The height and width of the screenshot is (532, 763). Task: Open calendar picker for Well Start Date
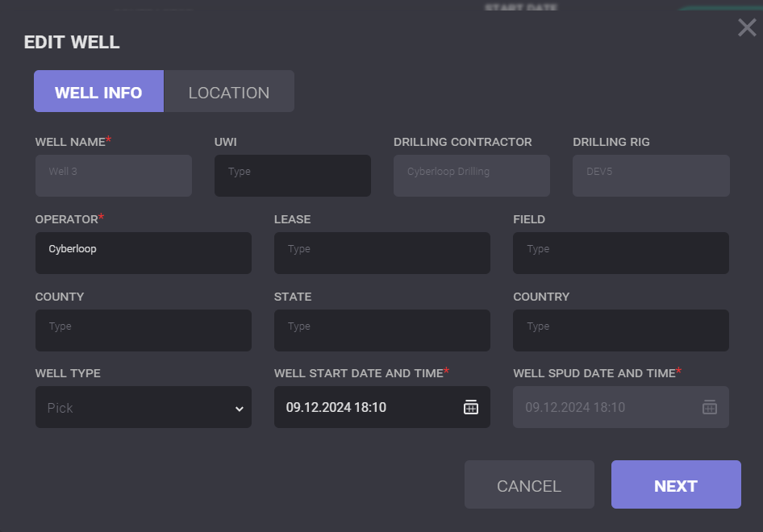471,408
